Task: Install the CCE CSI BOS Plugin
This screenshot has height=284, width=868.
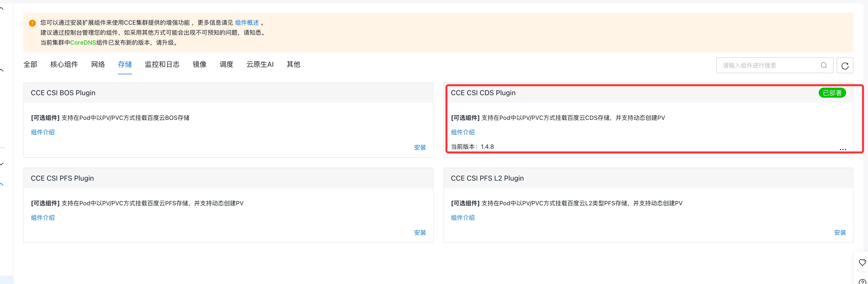Action: pos(420,147)
